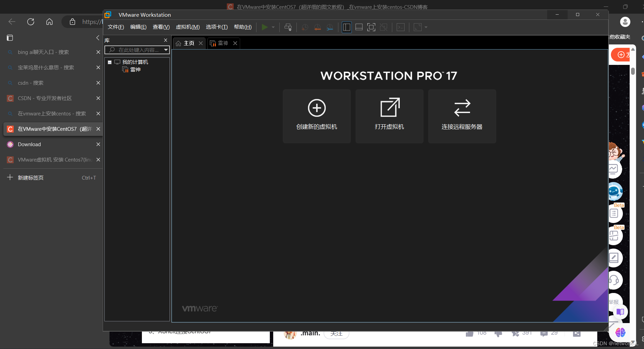644x349 pixels.
Task: Close the 雷神 tab
Action: [235, 43]
